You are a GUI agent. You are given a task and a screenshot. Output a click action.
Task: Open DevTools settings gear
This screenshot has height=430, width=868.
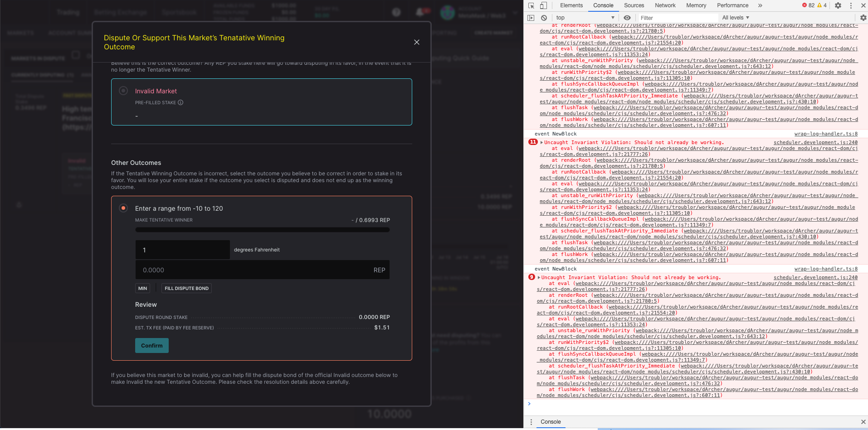pyautogui.click(x=838, y=5)
